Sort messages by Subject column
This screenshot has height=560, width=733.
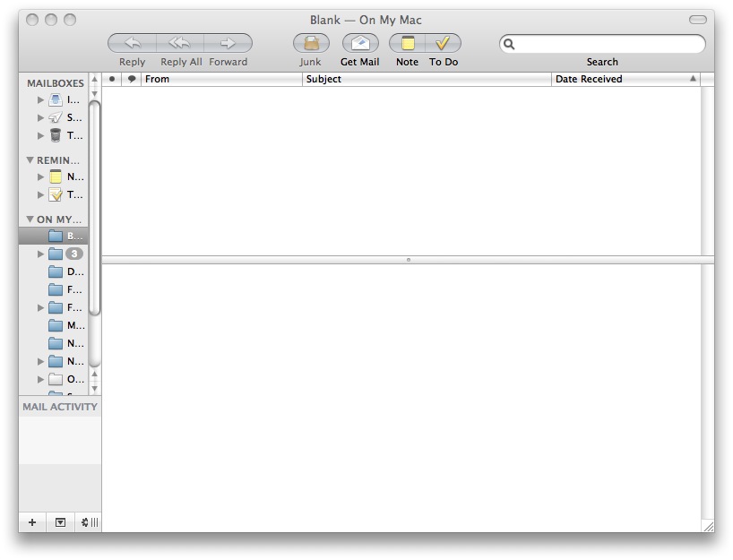[x=427, y=79]
